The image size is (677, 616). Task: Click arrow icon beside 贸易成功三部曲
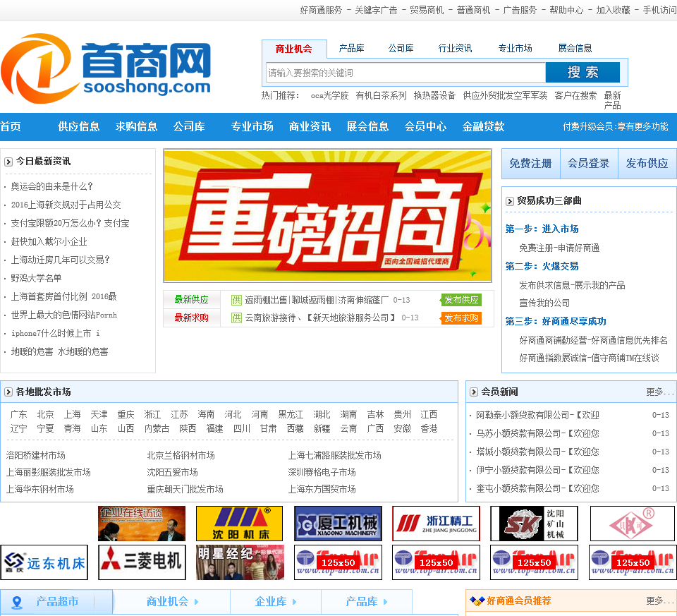click(x=509, y=201)
